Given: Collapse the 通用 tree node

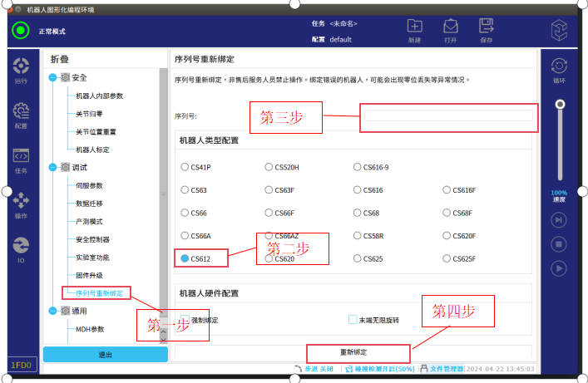Looking at the screenshot, I should click(x=53, y=311).
